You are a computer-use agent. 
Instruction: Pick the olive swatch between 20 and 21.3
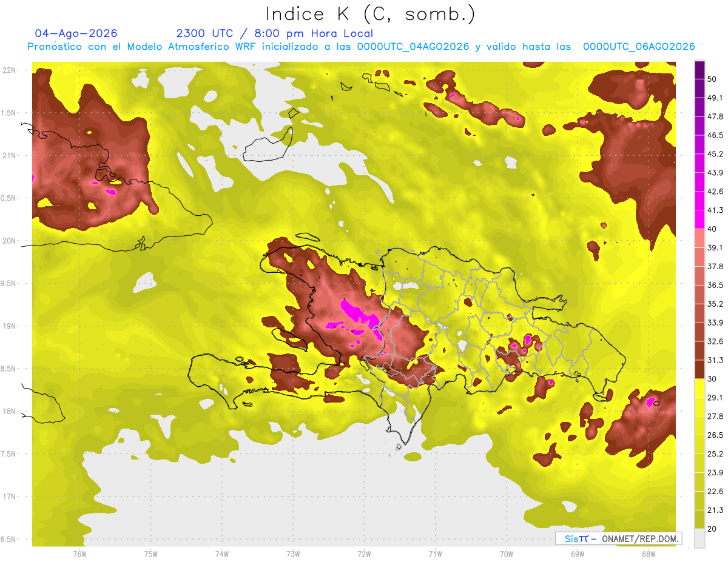699,519
